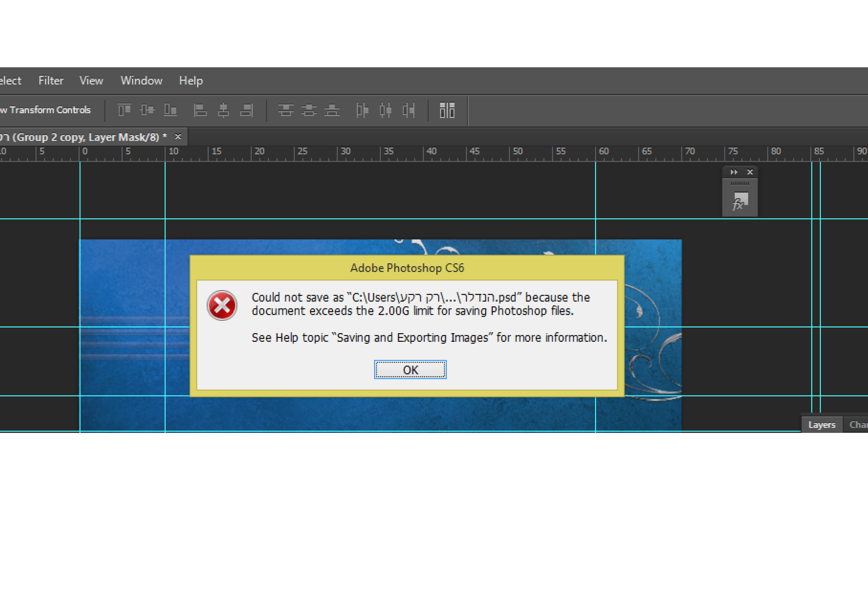Click the Auto-Align Layers icon
The image size is (868, 614).
(x=447, y=110)
